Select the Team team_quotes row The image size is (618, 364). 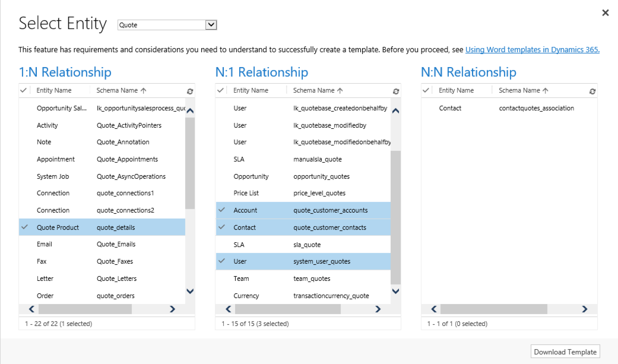(x=303, y=278)
